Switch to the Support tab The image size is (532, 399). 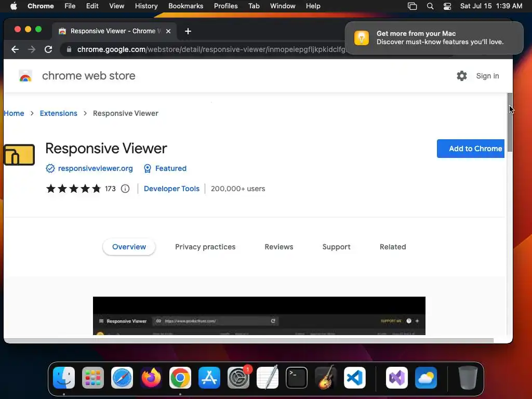click(x=336, y=247)
